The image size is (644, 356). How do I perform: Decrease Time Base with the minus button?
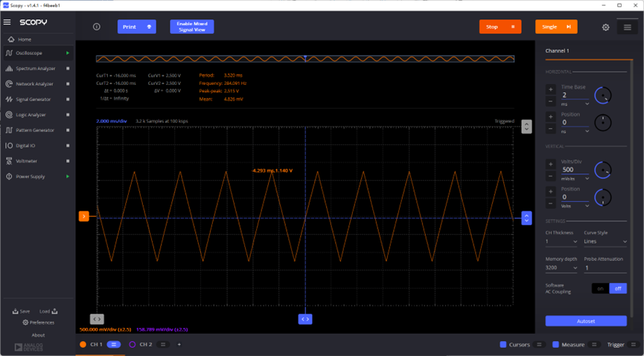[551, 101]
